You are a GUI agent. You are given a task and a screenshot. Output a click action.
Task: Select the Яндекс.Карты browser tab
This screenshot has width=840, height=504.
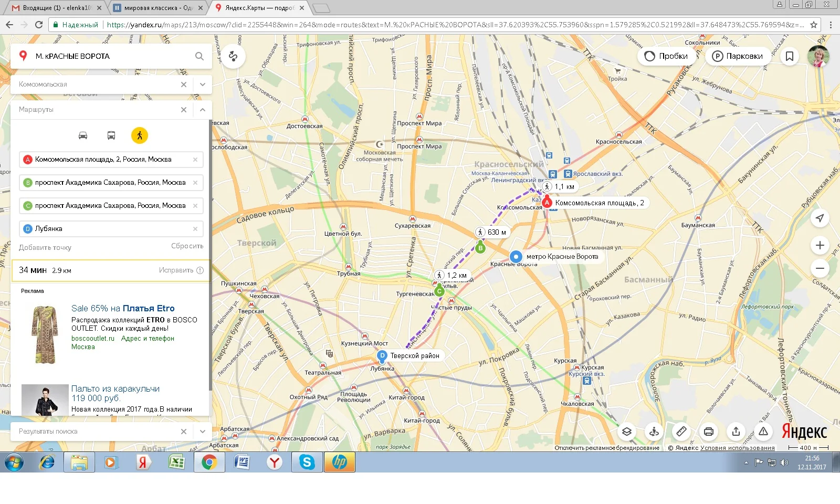click(x=259, y=8)
